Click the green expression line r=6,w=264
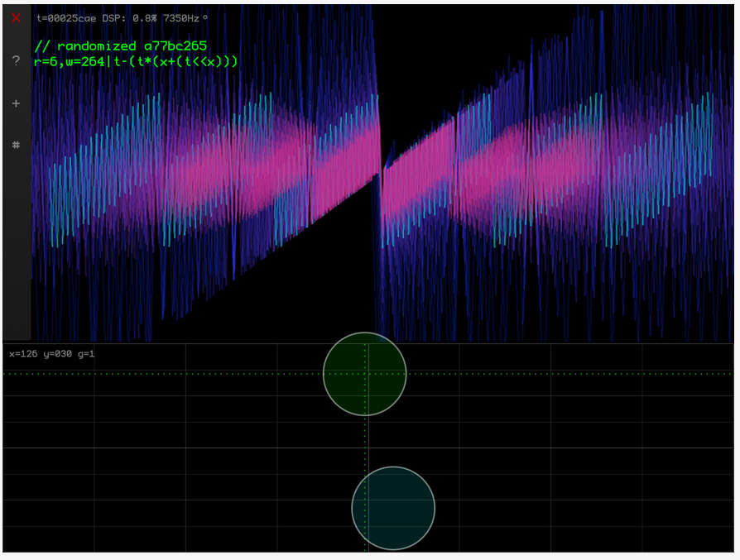 point(136,61)
